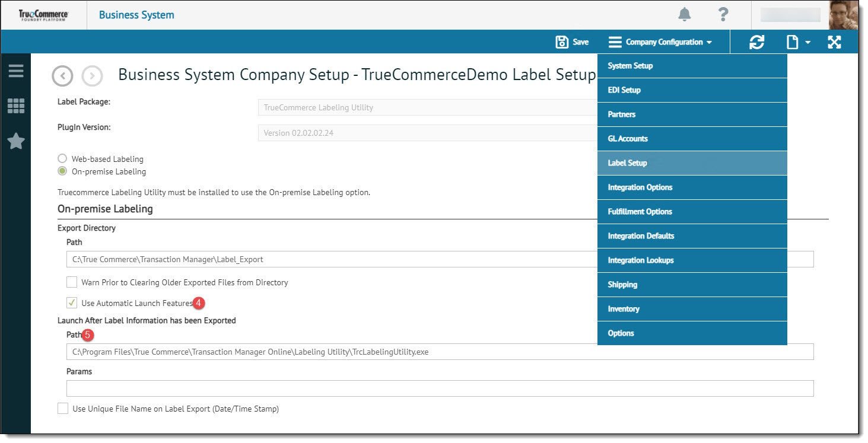
Task: Open Shipping menu entry
Action: [x=692, y=285]
